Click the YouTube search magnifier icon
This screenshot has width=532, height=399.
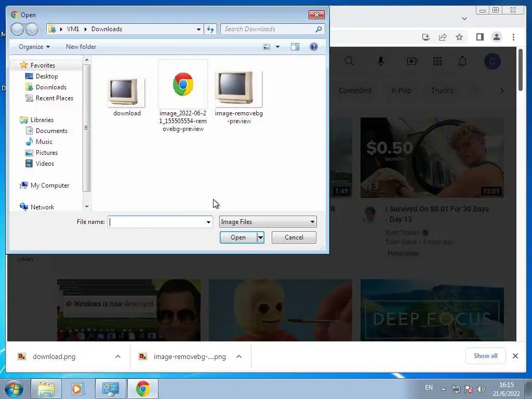coord(350,61)
